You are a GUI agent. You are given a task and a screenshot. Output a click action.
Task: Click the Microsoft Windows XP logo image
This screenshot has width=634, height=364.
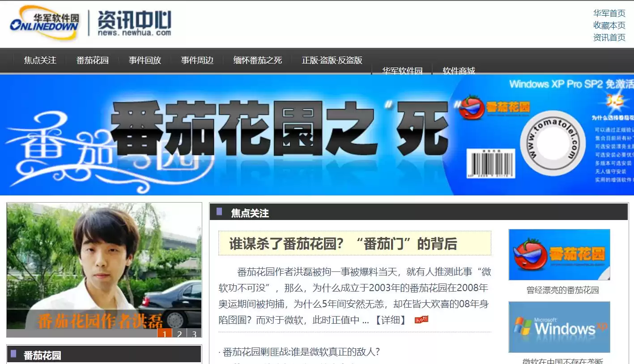tap(559, 327)
